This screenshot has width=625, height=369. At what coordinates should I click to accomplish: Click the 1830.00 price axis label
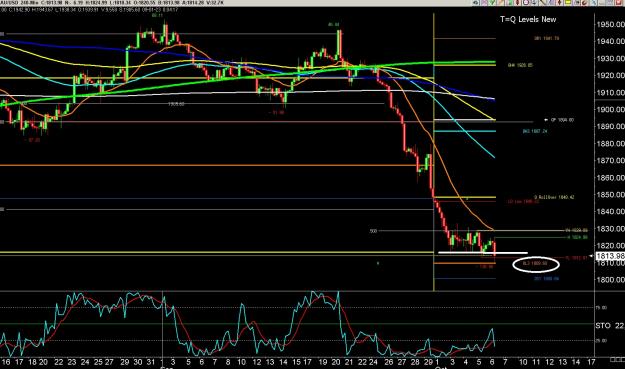coord(610,229)
